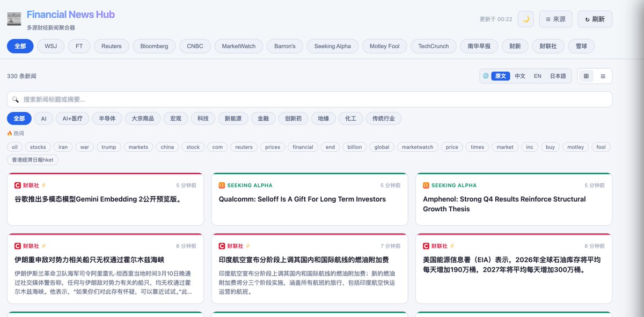Open Qualcomm Selloff article

coord(310,199)
